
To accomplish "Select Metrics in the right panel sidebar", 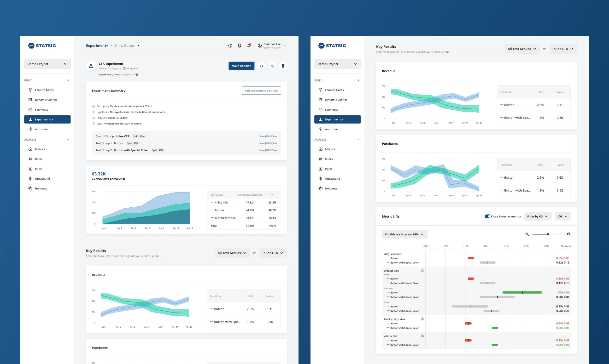I will (x=337, y=149).
